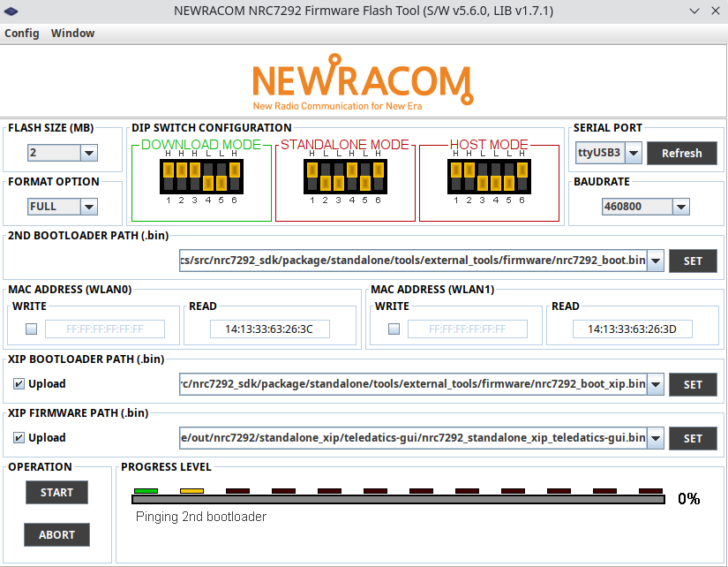Screen dimensions: 728x567
Task: Refresh the serial port list
Action: pos(681,153)
